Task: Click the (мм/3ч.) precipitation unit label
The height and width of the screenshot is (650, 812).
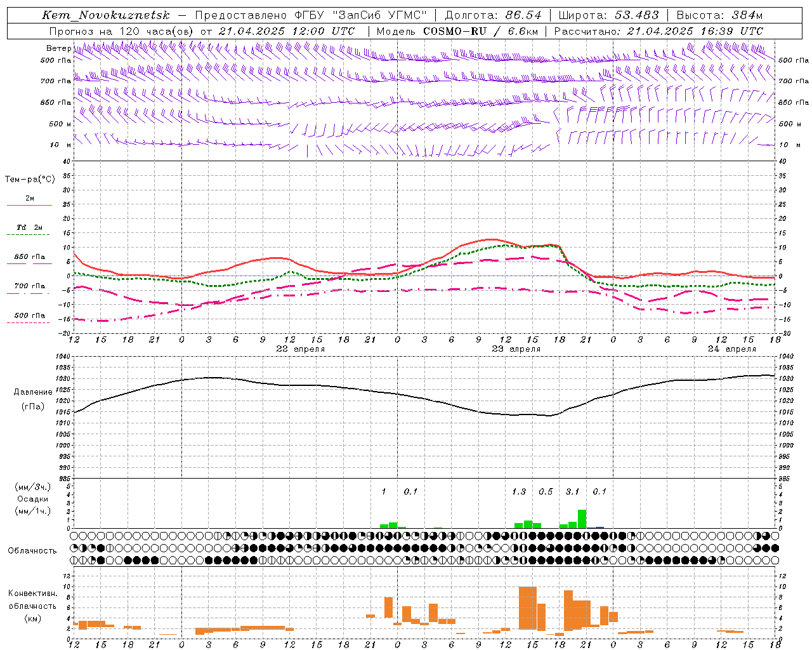Action: pos(33,487)
